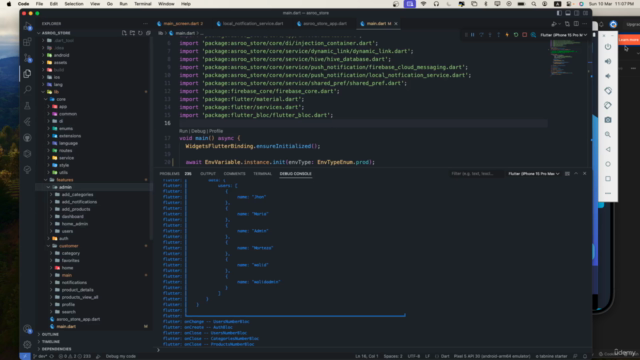Open the Explorer view icon
This screenshot has width=640, height=360.
click(27, 73)
